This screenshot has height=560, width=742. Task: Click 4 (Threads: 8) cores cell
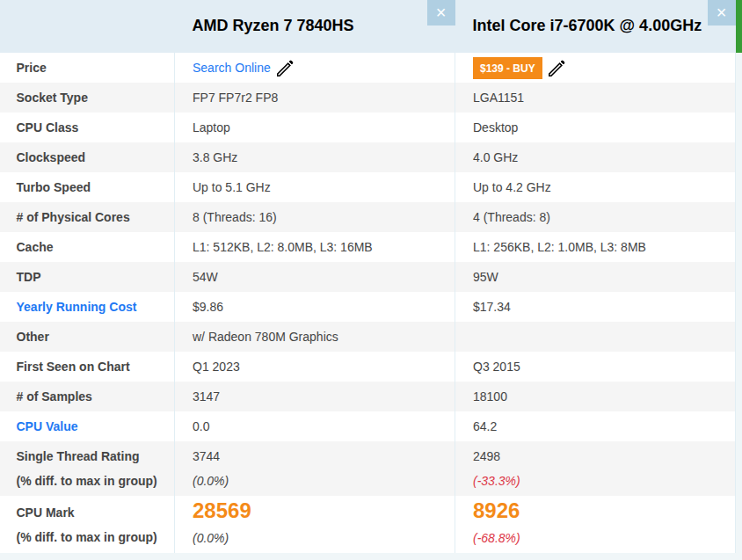pos(512,217)
